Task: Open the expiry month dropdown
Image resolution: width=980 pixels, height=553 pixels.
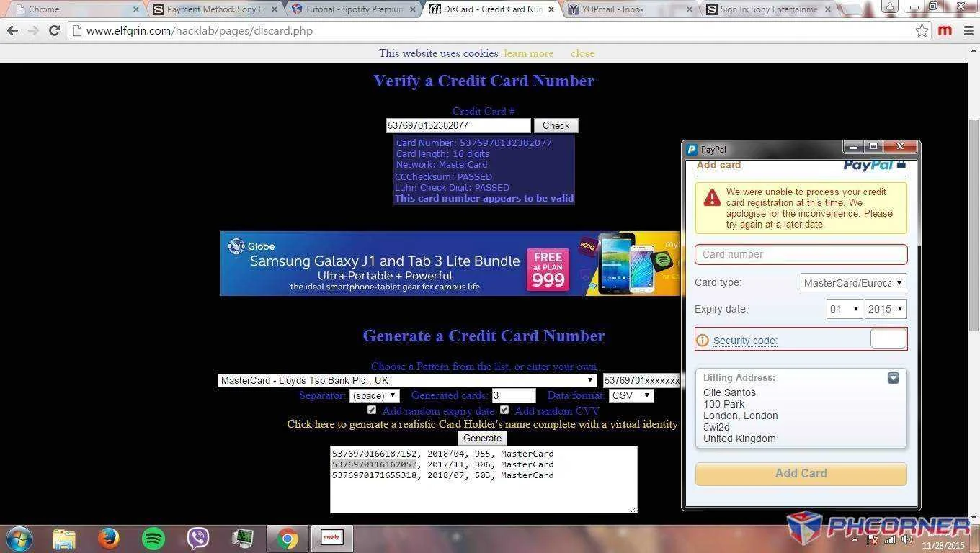Action: point(845,309)
